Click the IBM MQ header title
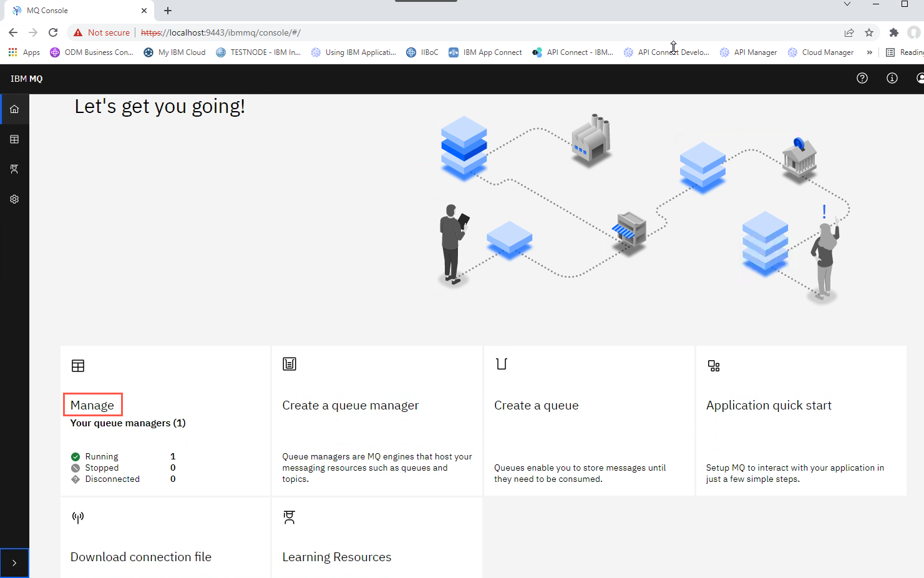 coord(27,79)
